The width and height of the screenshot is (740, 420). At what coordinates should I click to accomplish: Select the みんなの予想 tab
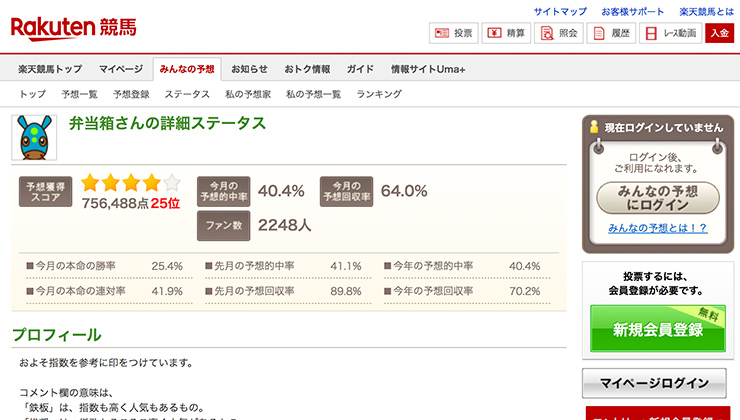(x=187, y=69)
